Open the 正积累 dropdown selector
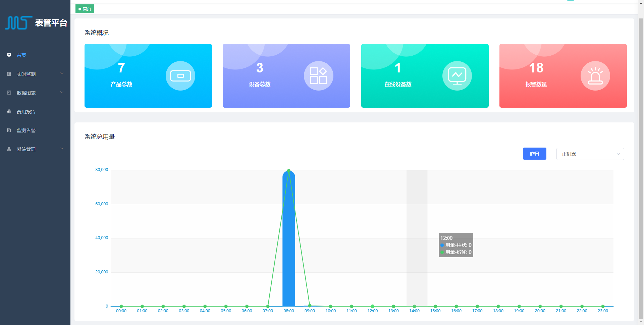Viewport: 644px width, 325px height. (x=590, y=154)
